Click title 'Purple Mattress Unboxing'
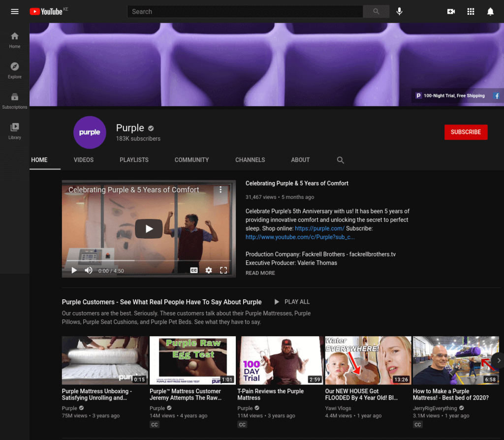This screenshot has width=504, height=440. 97,394
